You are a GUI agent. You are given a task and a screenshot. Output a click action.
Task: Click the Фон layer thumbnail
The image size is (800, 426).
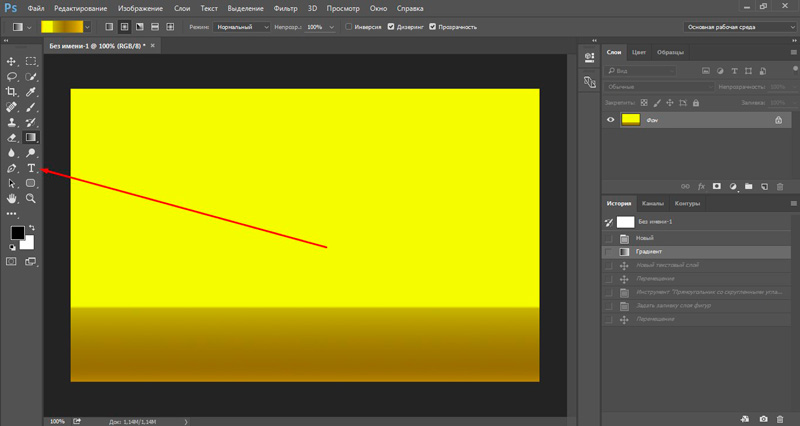pyautogui.click(x=631, y=120)
